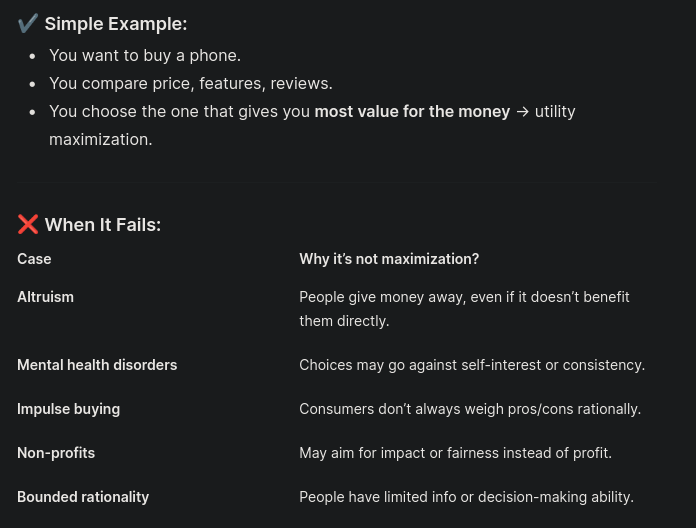Viewport: 696px width, 528px height.
Task: Click the "You want to buy a phone" bullet
Action: coord(145,55)
